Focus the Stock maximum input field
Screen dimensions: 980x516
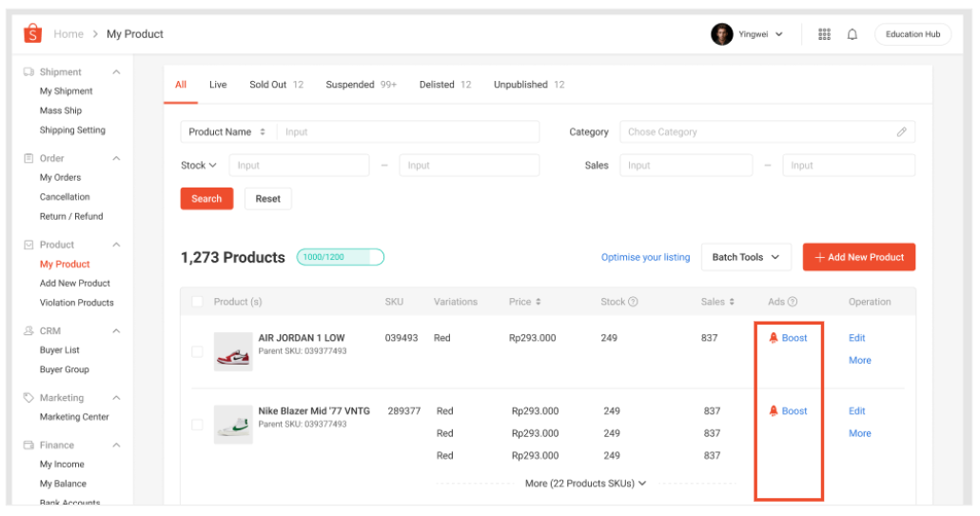click(469, 165)
